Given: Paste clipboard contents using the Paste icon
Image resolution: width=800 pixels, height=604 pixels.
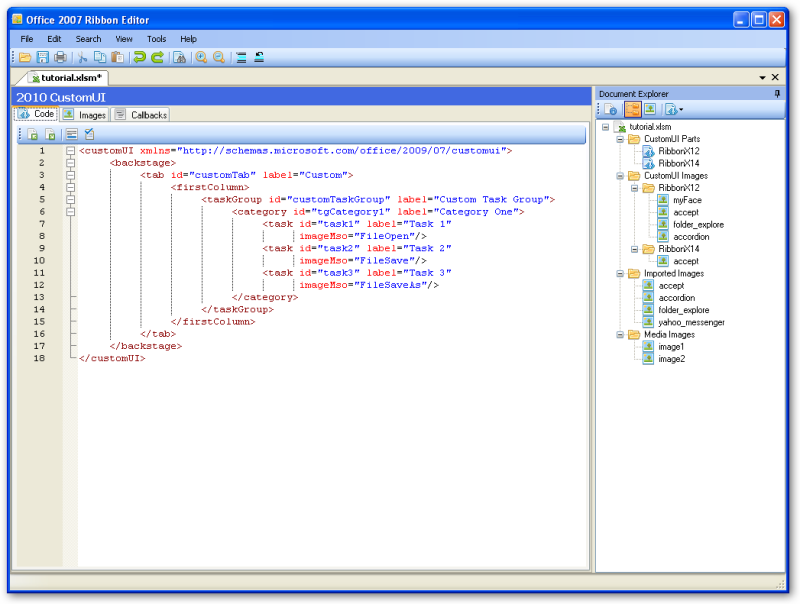Looking at the screenshot, I should (117, 57).
